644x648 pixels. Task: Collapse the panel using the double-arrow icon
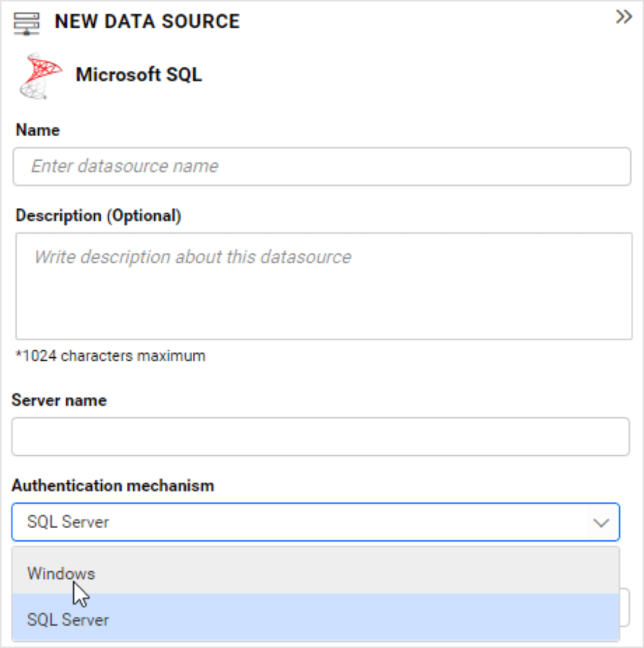pyautogui.click(x=623, y=17)
